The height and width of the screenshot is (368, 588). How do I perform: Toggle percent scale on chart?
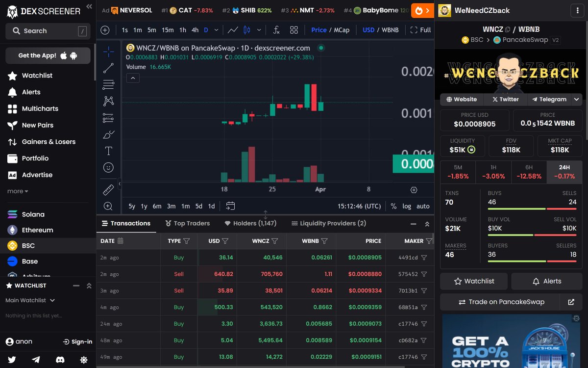click(x=393, y=206)
